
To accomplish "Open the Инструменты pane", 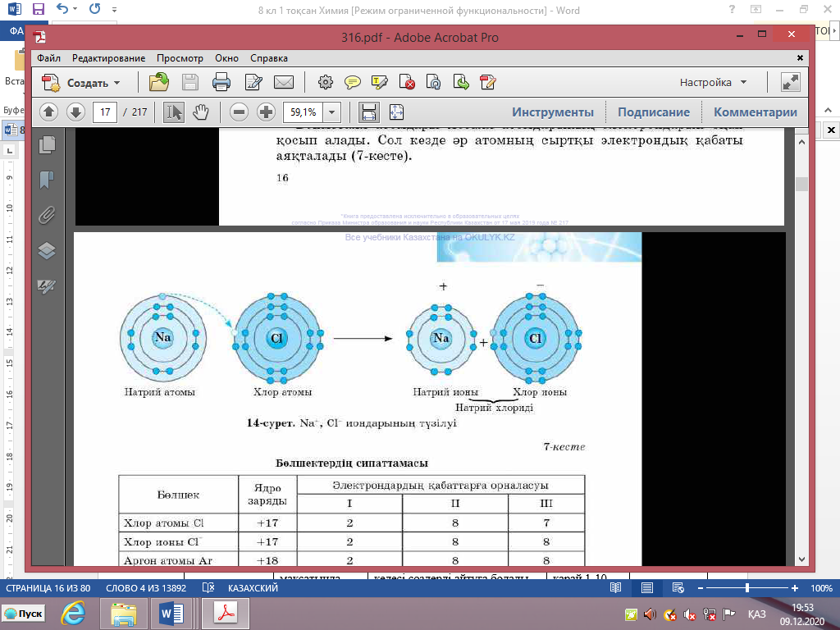I will [x=553, y=112].
